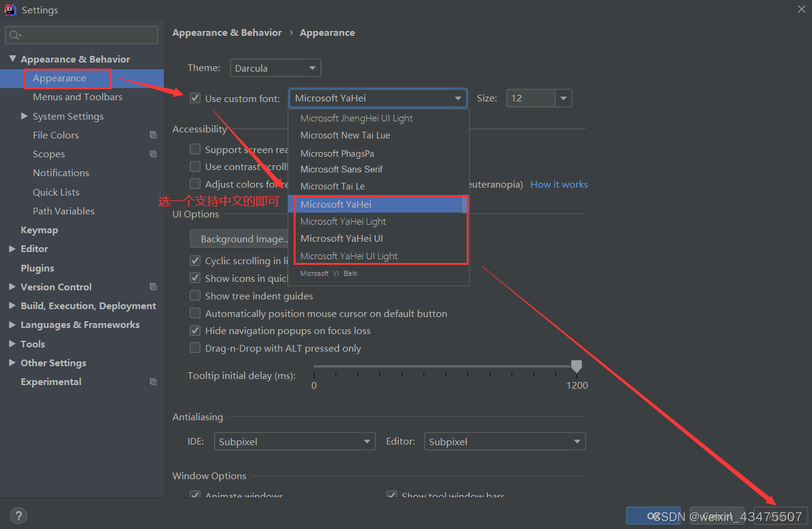Close the Settings dialog
The height and width of the screenshot is (529, 812).
(x=802, y=9)
